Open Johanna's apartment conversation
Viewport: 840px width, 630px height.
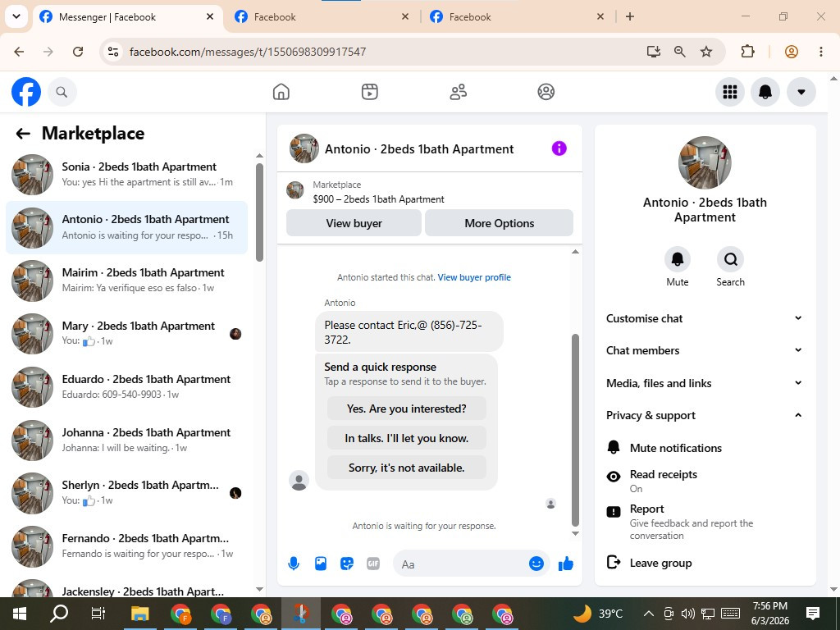click(126, 440)
